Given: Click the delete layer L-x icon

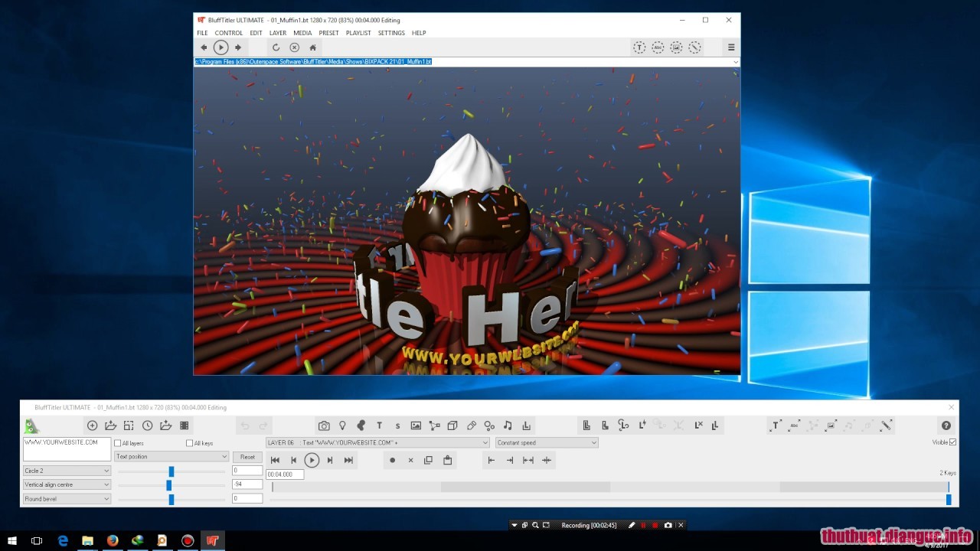Looking at the screenshot, I should click(x=697, y=425).
